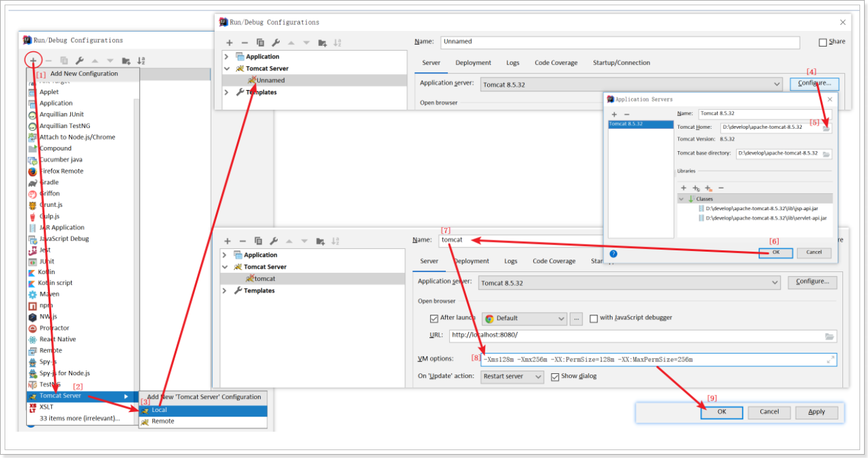Click sort alphabetically icon in the leftmost Run/Debug toolbar
This screenshot has width=868, height=458.
click(x=141, y=60)
